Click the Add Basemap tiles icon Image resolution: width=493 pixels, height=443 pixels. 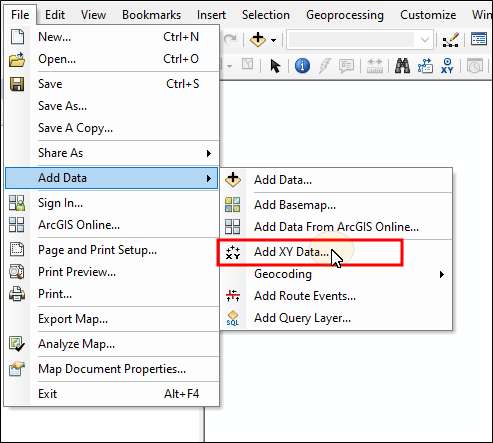233,205
